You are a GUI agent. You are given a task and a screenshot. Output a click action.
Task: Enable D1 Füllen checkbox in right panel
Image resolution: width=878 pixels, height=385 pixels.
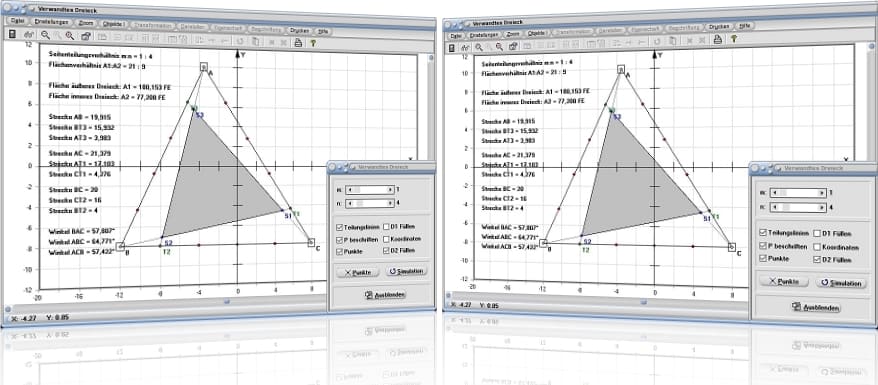[x=817, y=233]
